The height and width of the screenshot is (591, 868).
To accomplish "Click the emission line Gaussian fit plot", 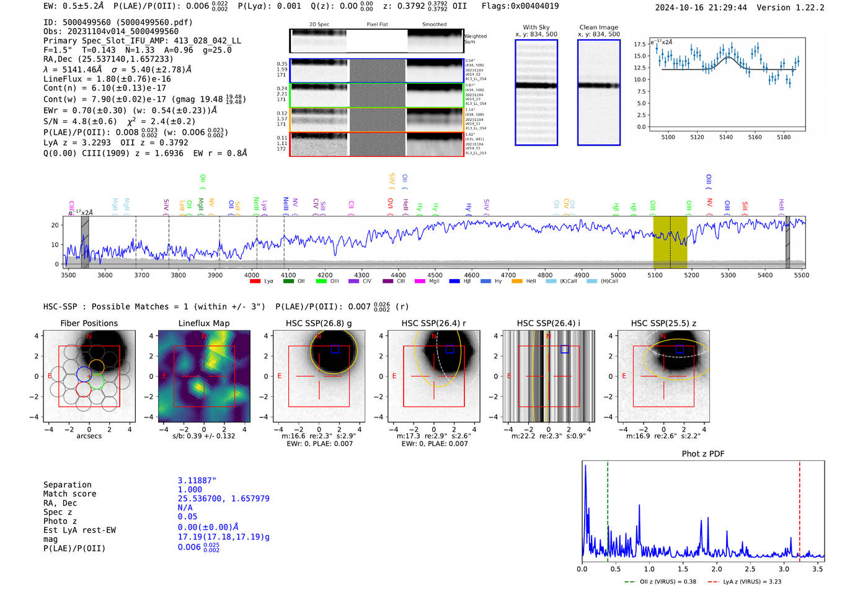I will [727, 84].
